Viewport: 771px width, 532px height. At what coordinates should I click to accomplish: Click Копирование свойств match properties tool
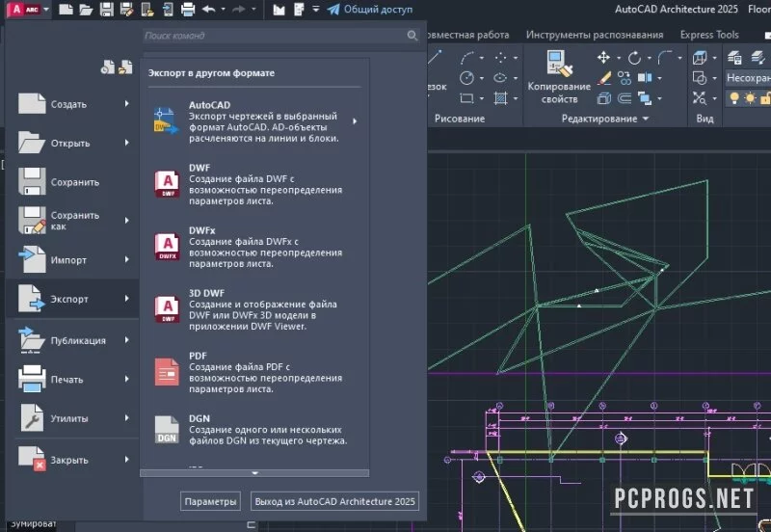(x=559, y=77)
